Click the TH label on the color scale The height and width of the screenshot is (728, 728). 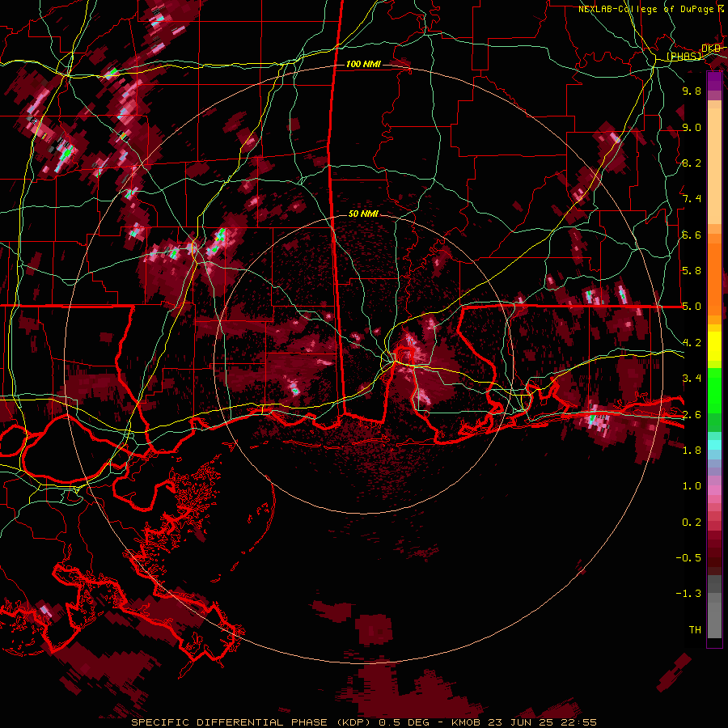[x=695, y=630]
